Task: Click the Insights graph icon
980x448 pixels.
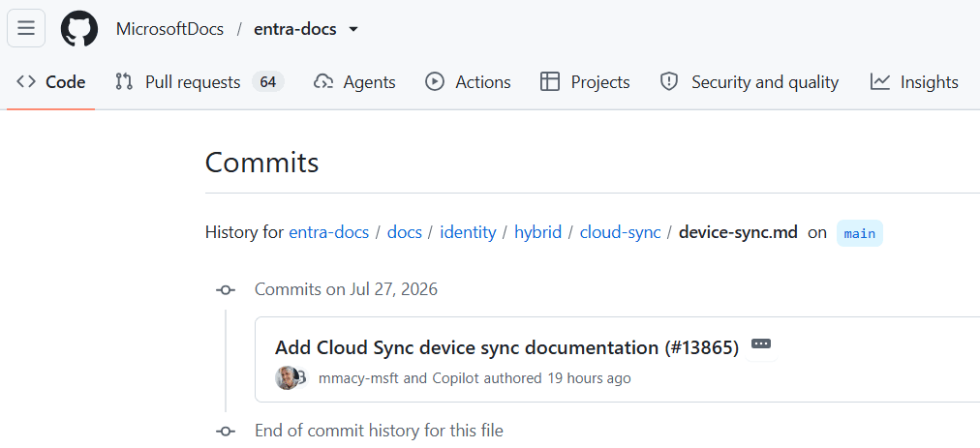Action: (x=880, y=82)
